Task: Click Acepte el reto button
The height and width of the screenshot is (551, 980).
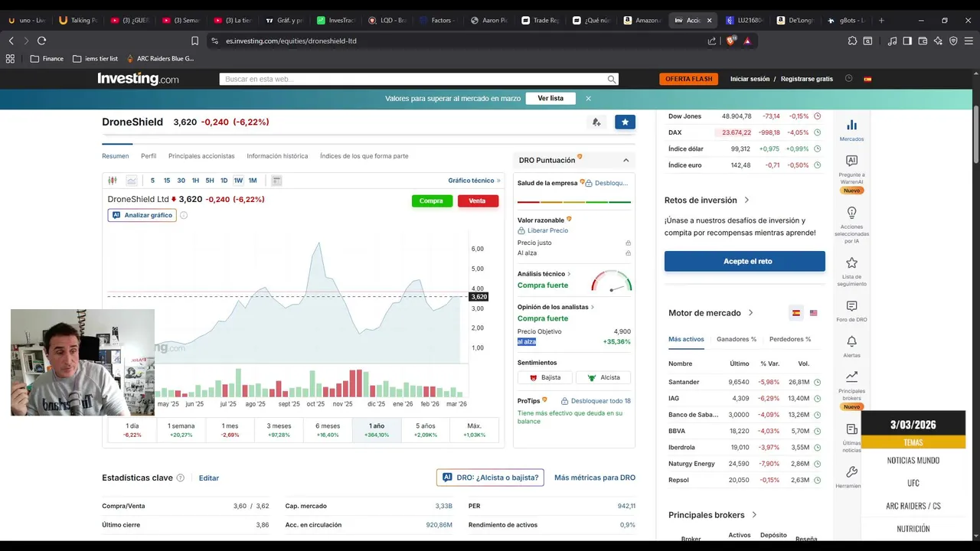Action: 745,261
